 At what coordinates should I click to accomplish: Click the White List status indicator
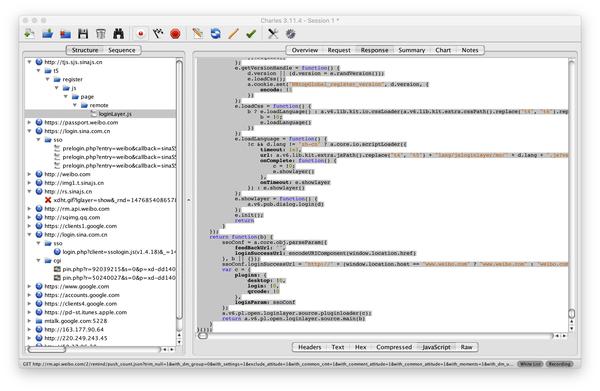(530, 364)
